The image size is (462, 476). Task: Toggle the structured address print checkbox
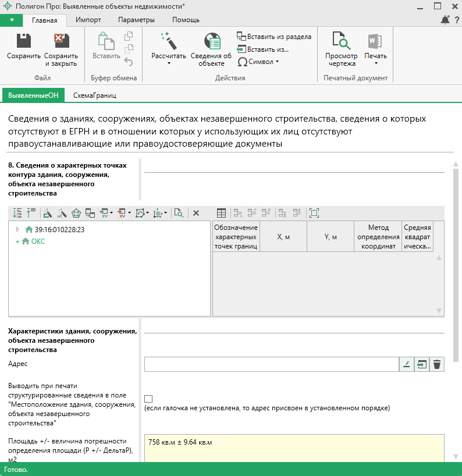coord(148,399)
